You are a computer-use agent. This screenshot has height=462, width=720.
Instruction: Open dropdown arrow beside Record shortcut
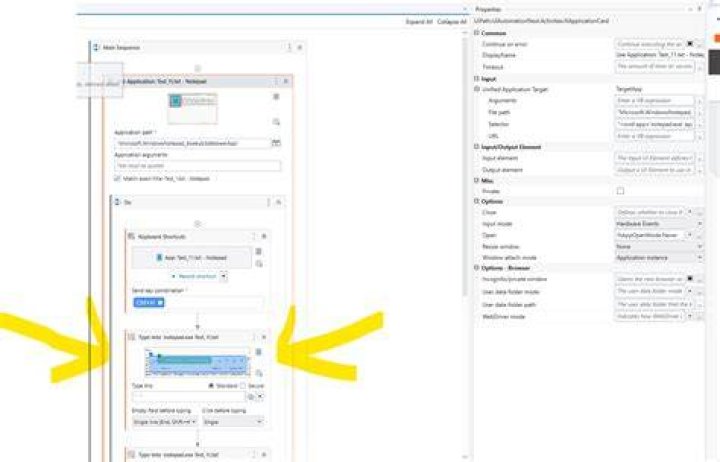point(223,276)
